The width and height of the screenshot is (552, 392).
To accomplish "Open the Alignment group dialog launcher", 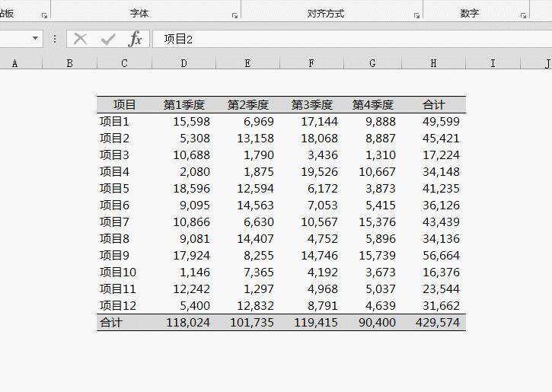I will pos(416,15).
